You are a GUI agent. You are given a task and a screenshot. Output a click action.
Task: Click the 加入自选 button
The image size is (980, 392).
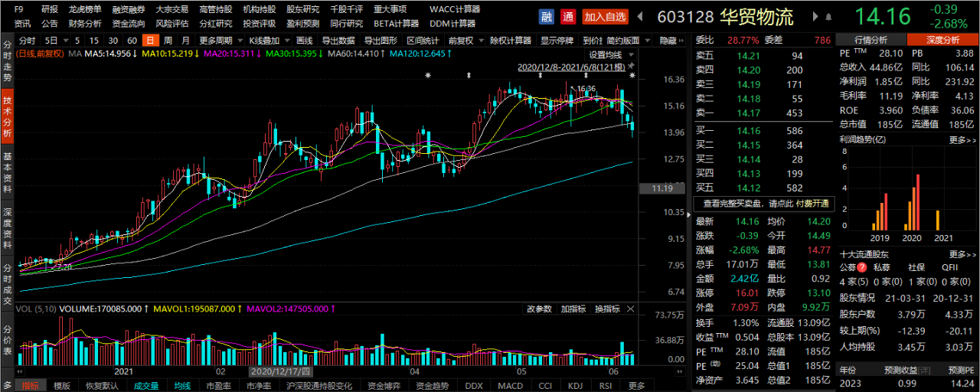click(x=605, y=16)
